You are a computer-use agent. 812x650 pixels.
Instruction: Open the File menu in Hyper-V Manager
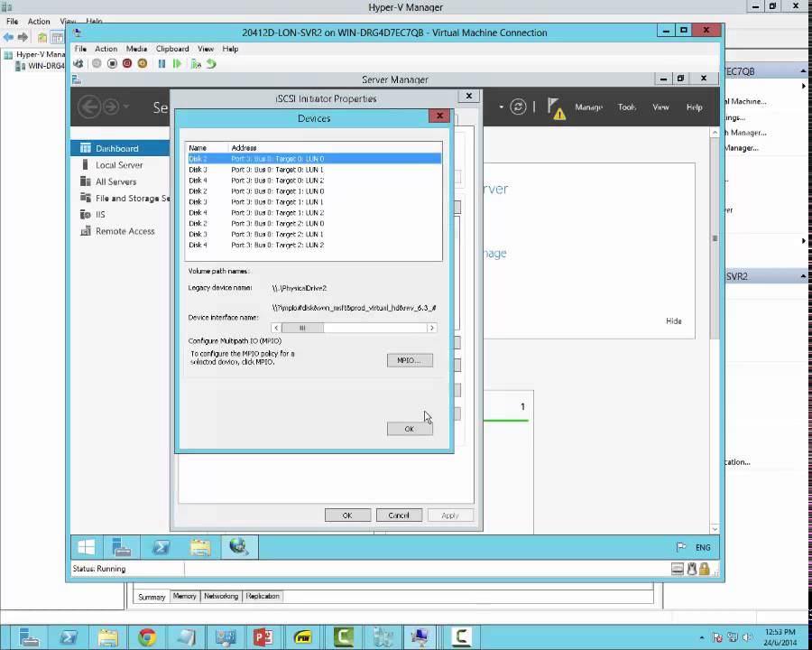[12, 22]
